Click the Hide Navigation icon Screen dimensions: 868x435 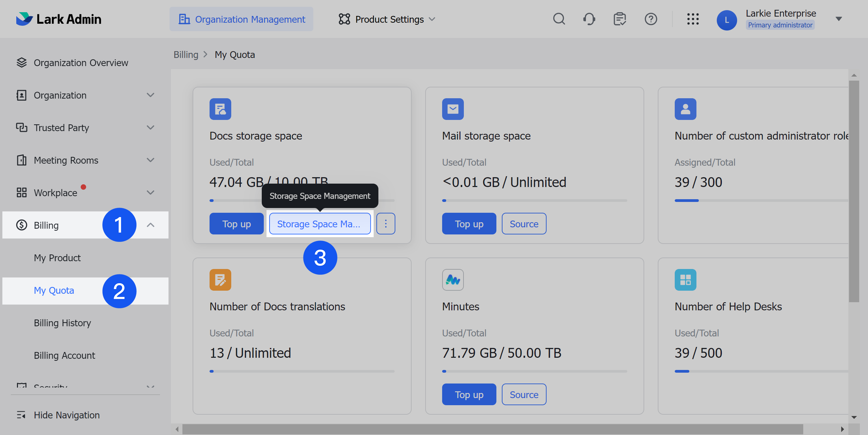tap(21, 415)
